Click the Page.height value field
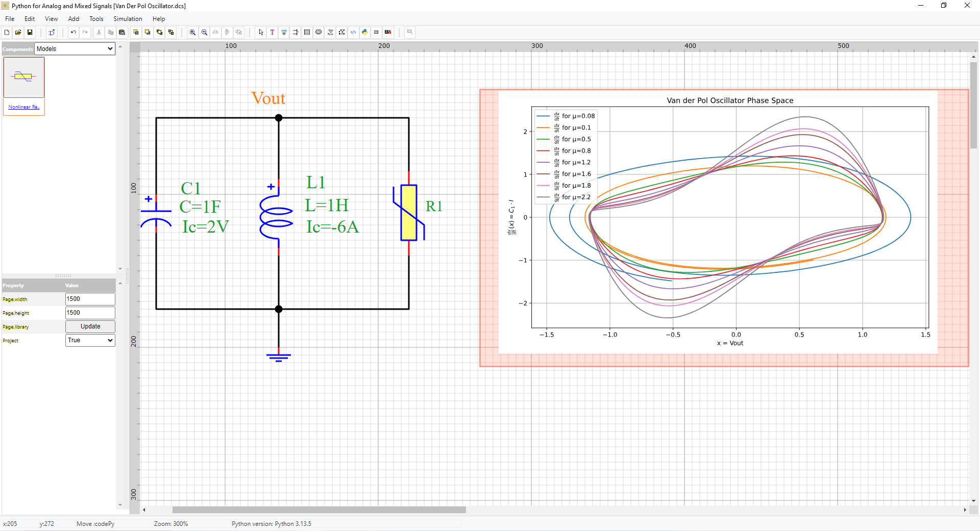The image size is (980, 531). click(90, 313)
